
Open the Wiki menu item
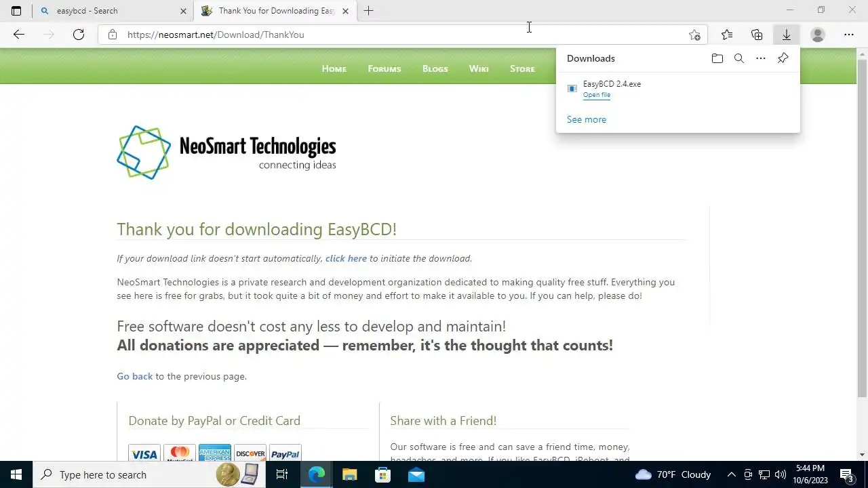coord(479,68)
